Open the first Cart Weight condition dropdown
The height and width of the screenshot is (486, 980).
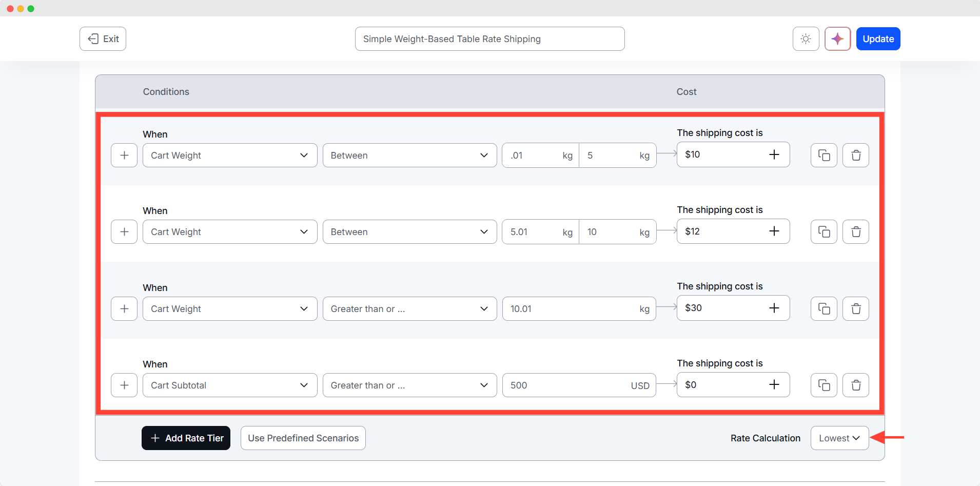point(229,155)
